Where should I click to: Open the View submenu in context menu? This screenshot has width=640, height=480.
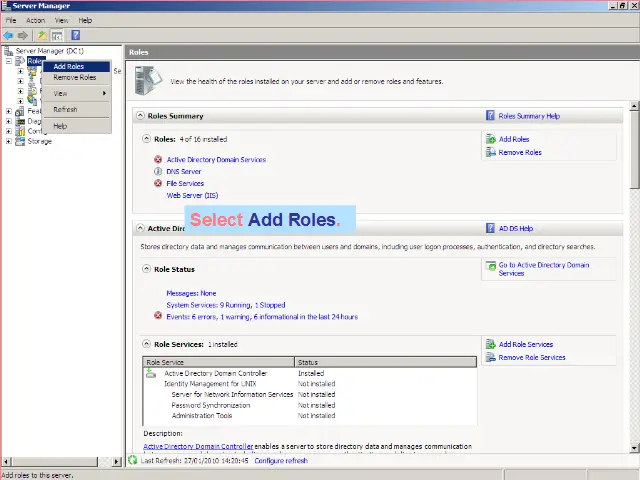point(76,93)
